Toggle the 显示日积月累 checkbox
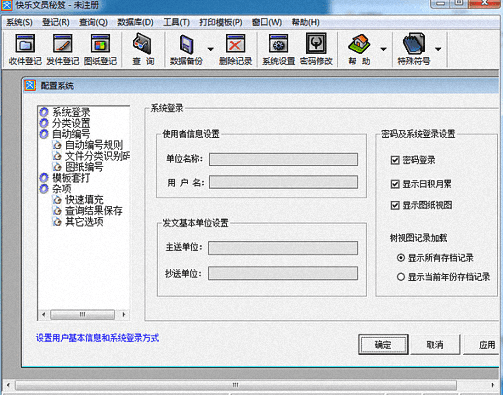 (x=395, y=184)
